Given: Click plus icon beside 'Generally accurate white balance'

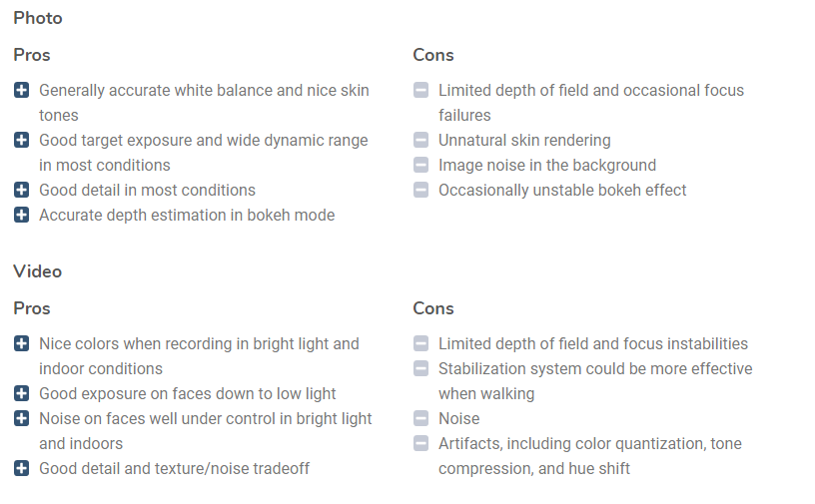Looking at the screenshot, I should [x=21, y=90].
